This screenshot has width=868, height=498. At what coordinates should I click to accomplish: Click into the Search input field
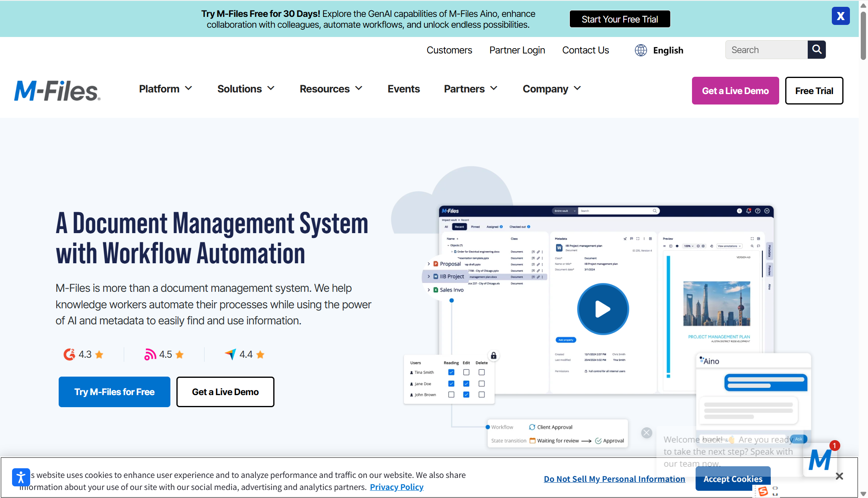tap(766, 50)
